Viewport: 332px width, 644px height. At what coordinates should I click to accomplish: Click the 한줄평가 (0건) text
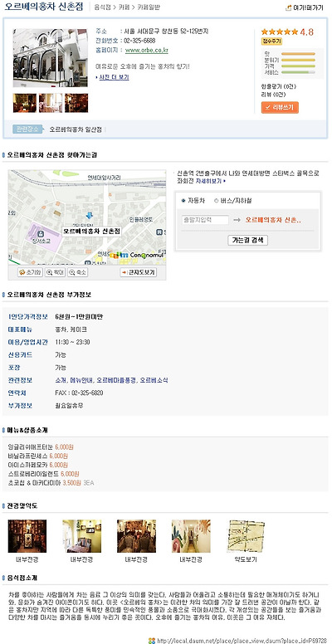pyautogui.click(x=279, y=86)
